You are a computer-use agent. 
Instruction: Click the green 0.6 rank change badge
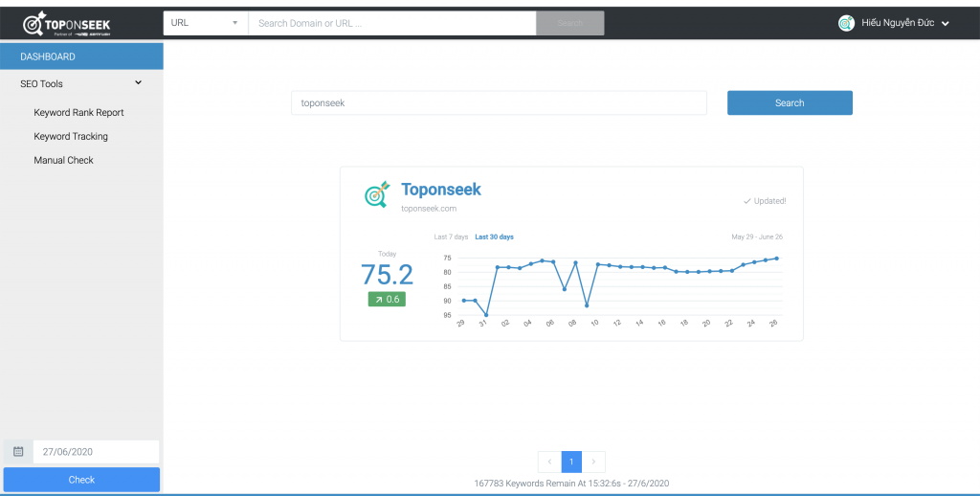pyautogui.click(x=387, y=300)
